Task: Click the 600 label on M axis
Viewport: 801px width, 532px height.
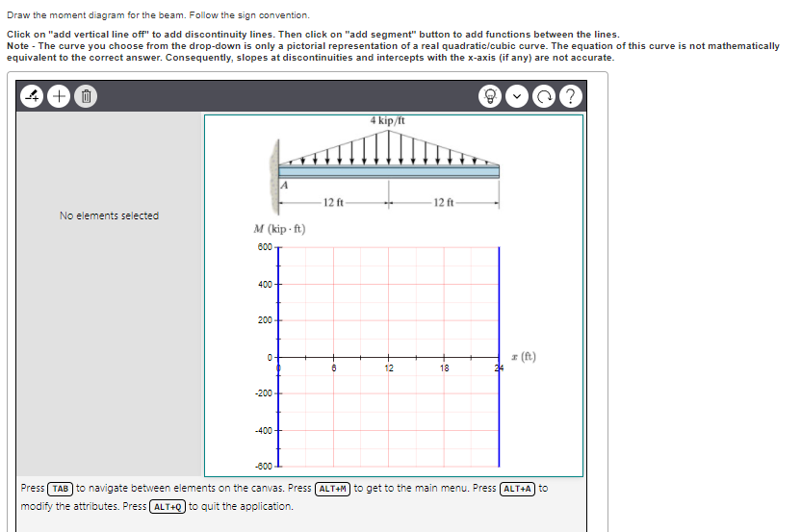Action: 265,247
